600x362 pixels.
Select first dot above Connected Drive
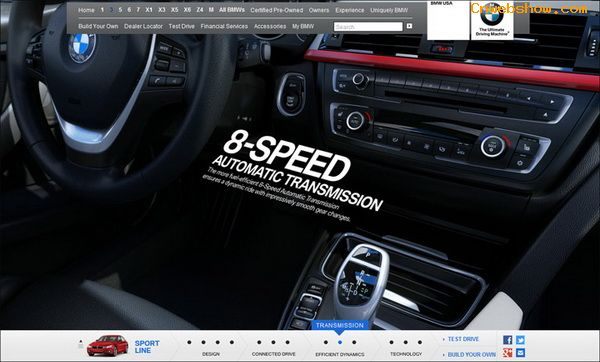pyautogui.click(x=259, y=342)
